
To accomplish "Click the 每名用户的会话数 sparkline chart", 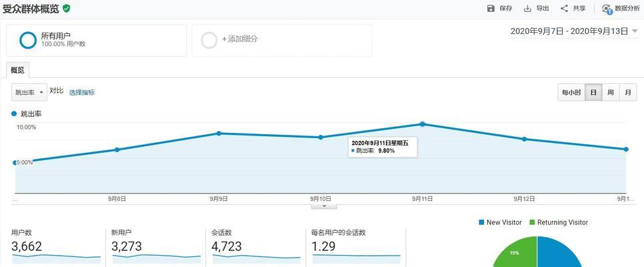I will (357, 259).
